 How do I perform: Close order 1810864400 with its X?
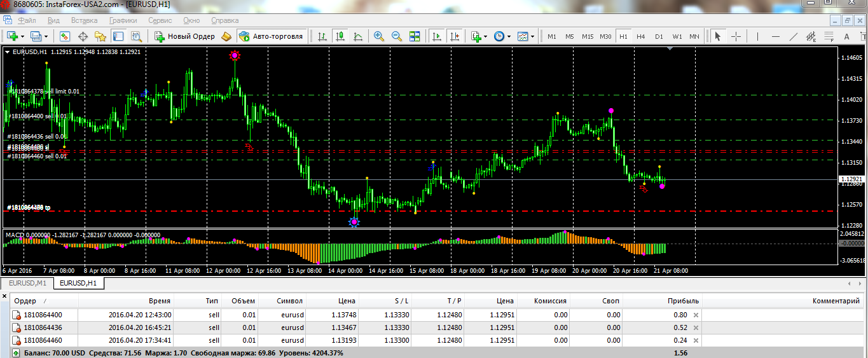tap(696, 315)
